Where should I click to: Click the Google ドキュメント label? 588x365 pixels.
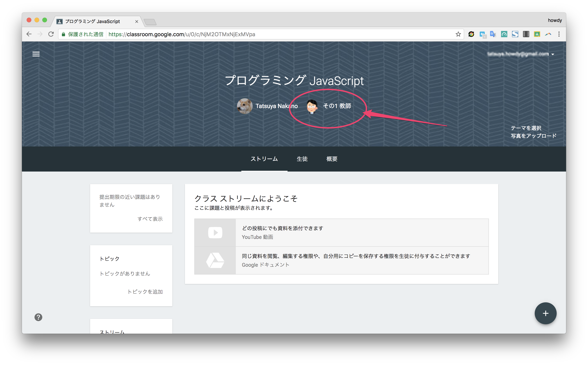(265, 265)
